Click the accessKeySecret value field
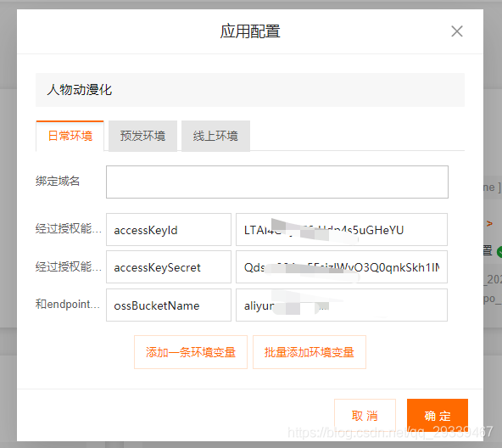 342,267
